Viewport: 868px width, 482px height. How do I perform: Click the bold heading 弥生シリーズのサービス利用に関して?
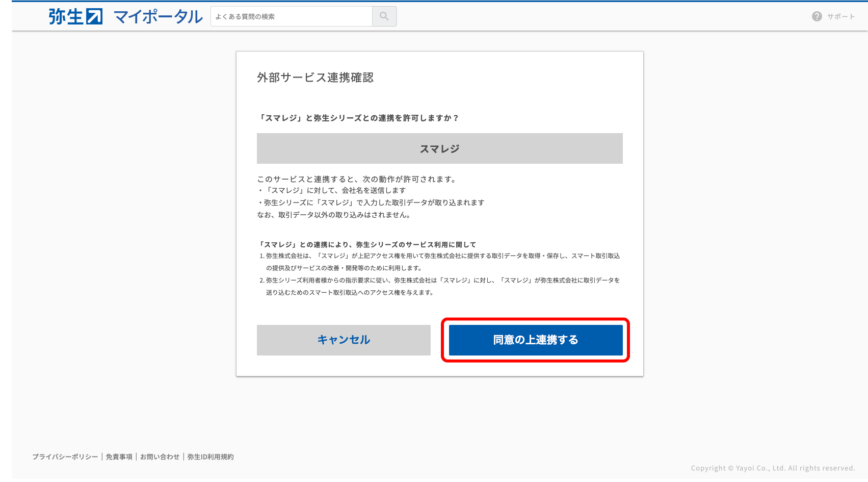(x=367, y=244)
